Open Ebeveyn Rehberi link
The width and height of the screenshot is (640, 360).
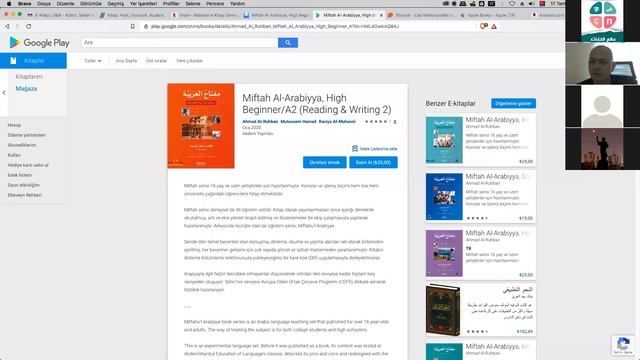tap(24, 195)
